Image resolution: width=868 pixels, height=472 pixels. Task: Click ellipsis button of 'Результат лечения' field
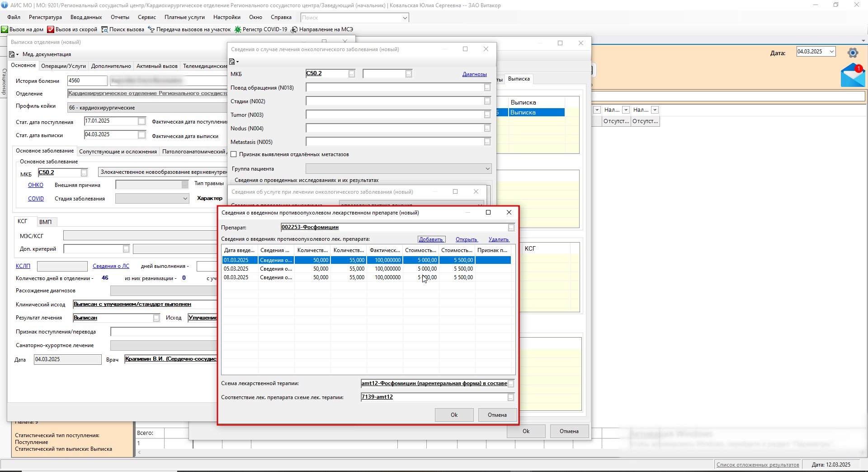(156, 318)
